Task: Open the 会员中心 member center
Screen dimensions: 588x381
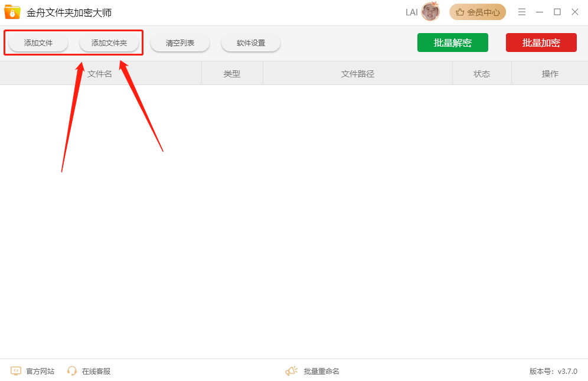Action: click(x=478, y=12)
